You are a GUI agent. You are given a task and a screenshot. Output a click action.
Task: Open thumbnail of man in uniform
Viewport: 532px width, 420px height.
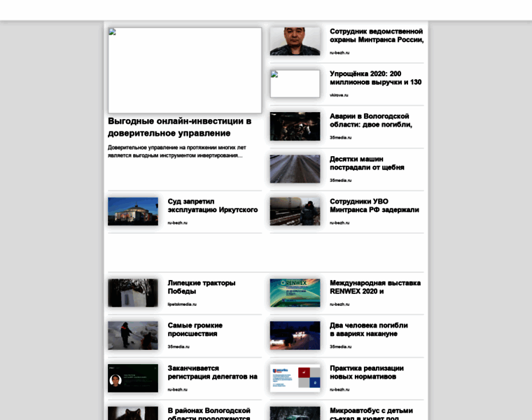click(295, 41)
